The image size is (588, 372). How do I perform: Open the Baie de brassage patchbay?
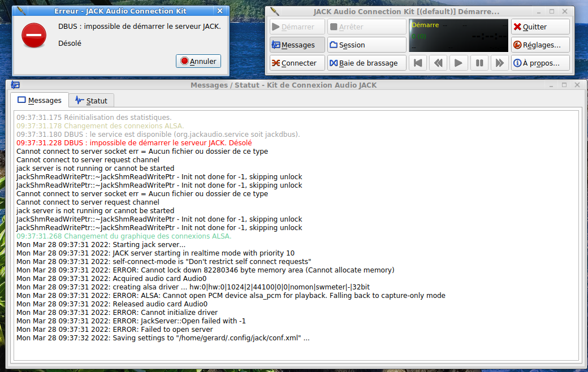point(367,63)
